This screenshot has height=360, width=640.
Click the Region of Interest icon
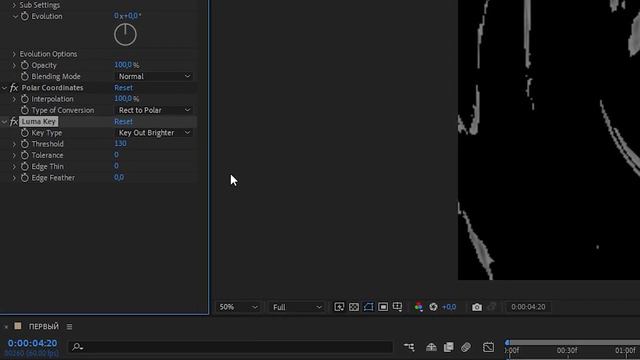pos(383,307)
